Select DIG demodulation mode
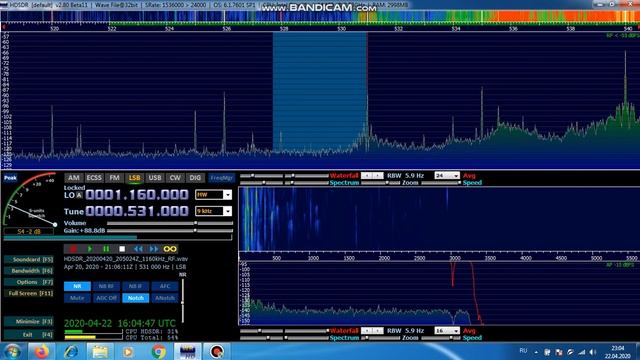The height and width of the screenshot is (360, 640). pyautogui.click(x=195, y=178)
